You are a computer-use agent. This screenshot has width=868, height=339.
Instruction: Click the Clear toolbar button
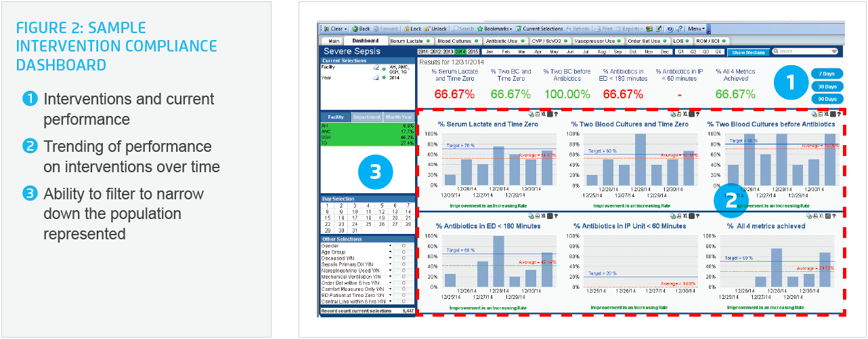pos(334,28)
